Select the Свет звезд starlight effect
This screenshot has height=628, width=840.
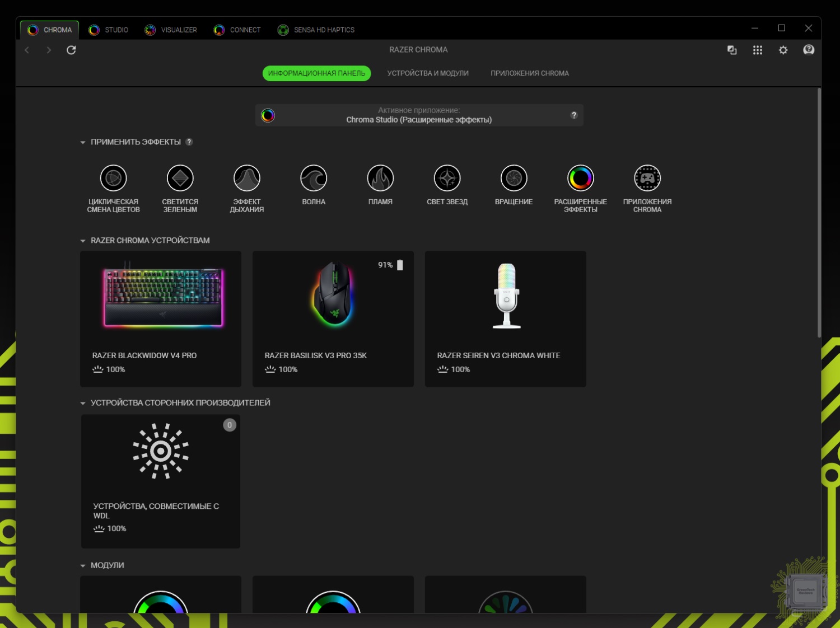point(447,179)
